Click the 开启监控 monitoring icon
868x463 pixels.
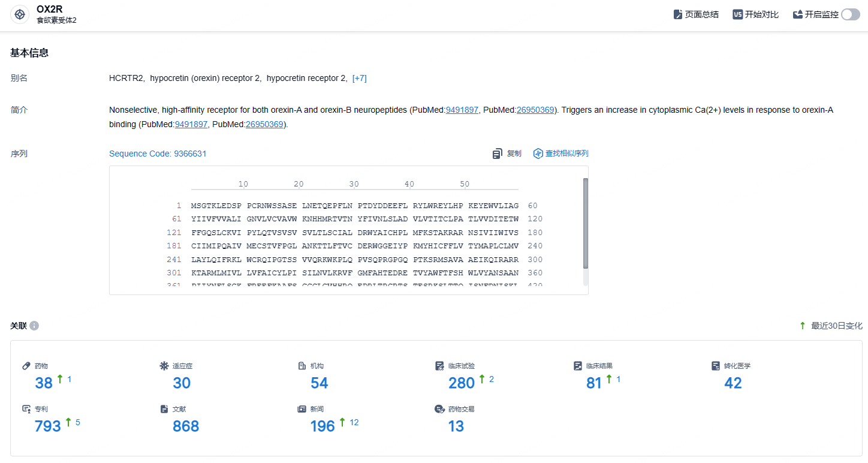(x=798, y=14)
